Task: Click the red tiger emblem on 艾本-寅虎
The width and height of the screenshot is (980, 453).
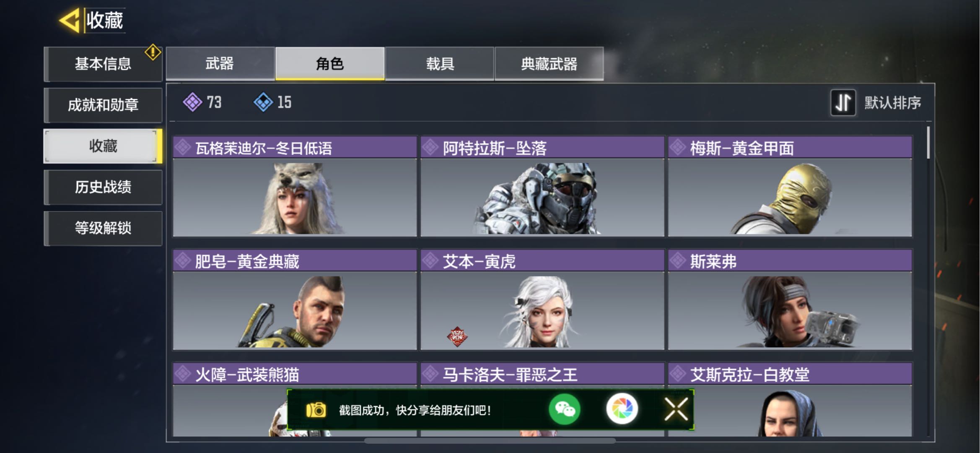Action: [457, 336]
